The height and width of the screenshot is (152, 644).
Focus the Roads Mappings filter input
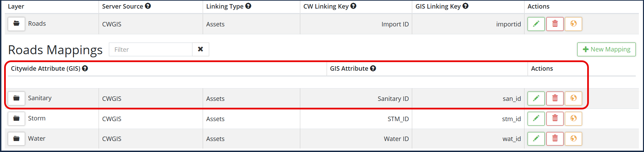click(x=151, y=49)
